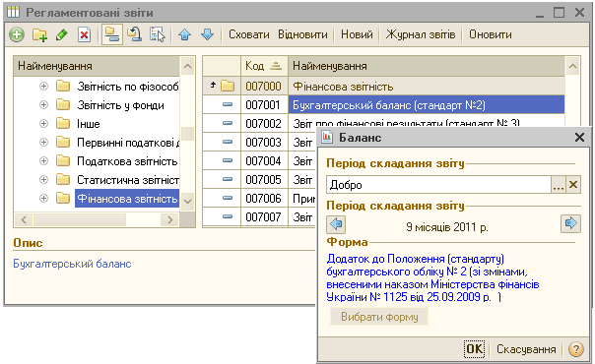Screen dimensions: 595x364
Task: Click the move-to-group toolbar icon
Action: [134, 34]
